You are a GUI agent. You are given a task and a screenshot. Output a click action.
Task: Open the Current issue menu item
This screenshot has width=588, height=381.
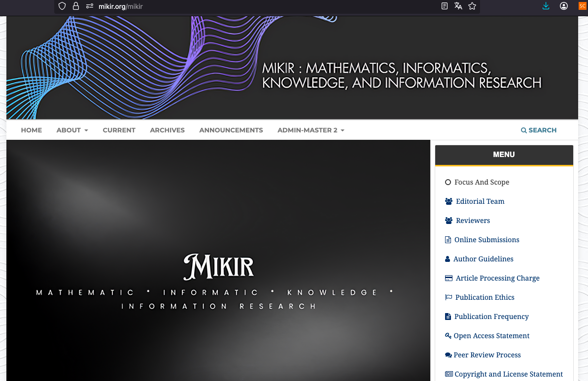pyautogui.click(x=119, y=130)
